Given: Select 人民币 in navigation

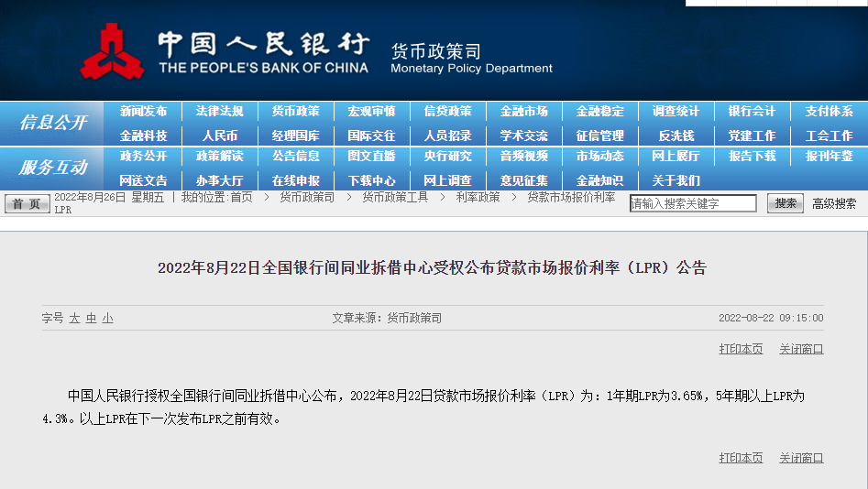Looking at the screenshot, I should 219,136.
